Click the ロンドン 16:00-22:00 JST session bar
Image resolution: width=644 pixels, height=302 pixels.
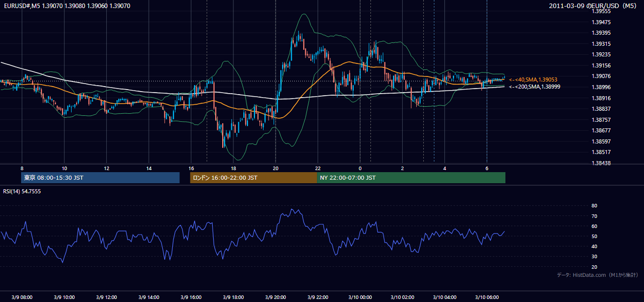tap(253, 178)
